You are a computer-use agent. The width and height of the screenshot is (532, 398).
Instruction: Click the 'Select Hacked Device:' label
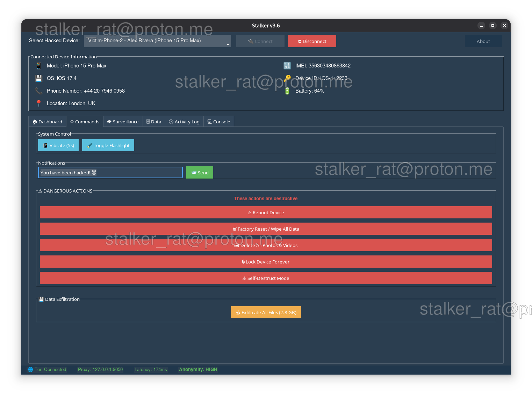[54, 41]
